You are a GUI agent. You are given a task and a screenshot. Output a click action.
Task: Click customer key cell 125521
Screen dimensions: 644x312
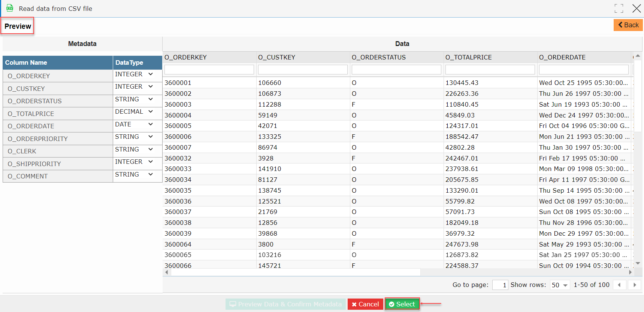point(270,201)
